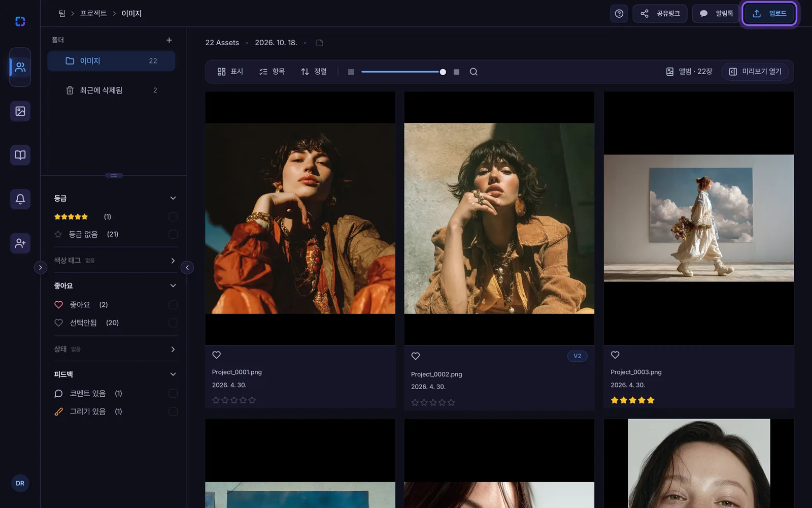The width and height of the screenshot is (812, 508).
Task: Check the 코멘트 있음 filter
Action: [173, 394]
